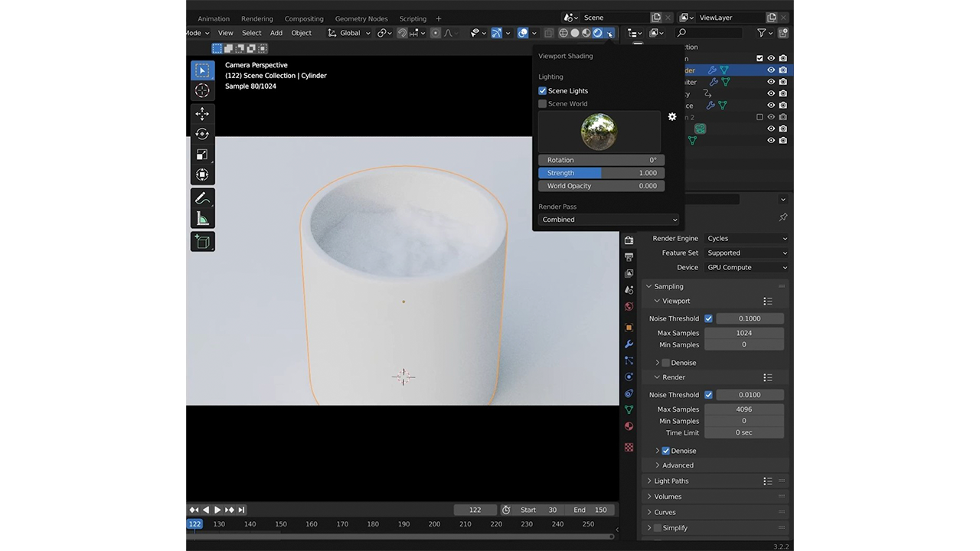
Task: Jump to the timeline end frame
Action: pos(241,510)
